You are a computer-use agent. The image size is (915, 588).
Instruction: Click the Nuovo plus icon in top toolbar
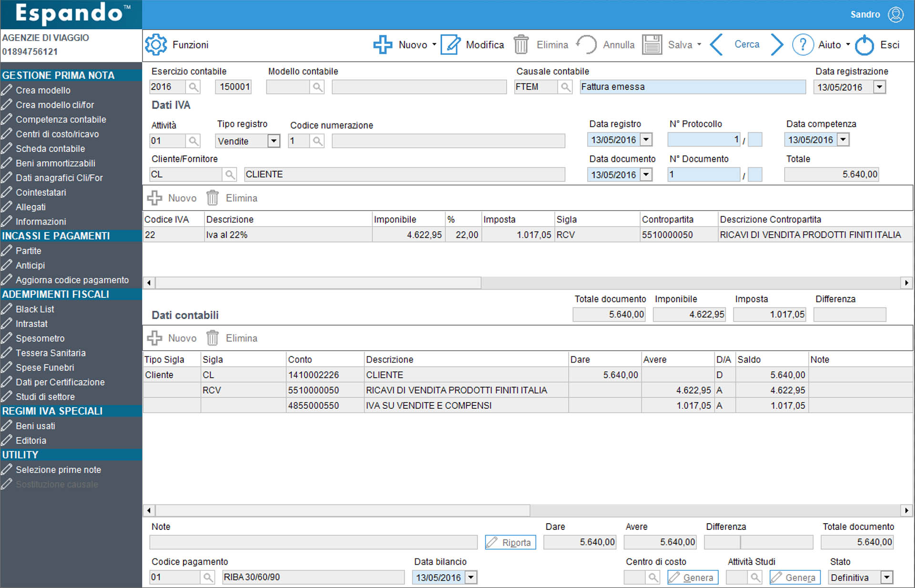pos(383,45)
